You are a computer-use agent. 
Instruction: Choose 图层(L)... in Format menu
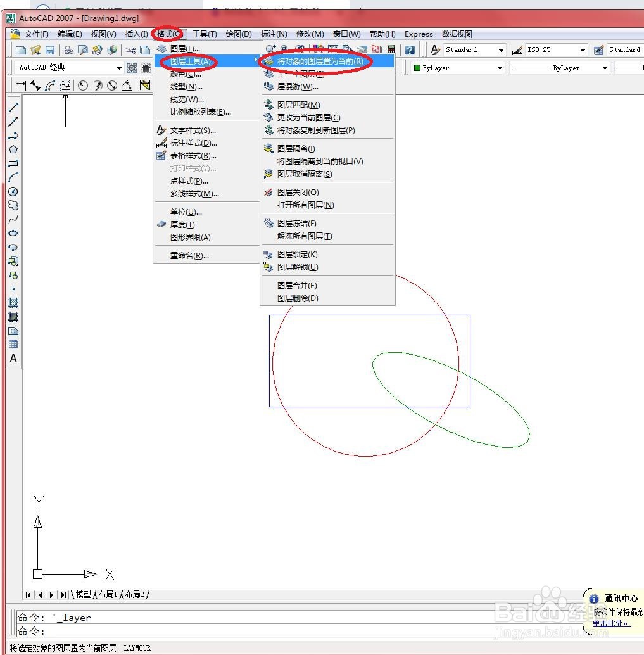[x=208, y=49]
